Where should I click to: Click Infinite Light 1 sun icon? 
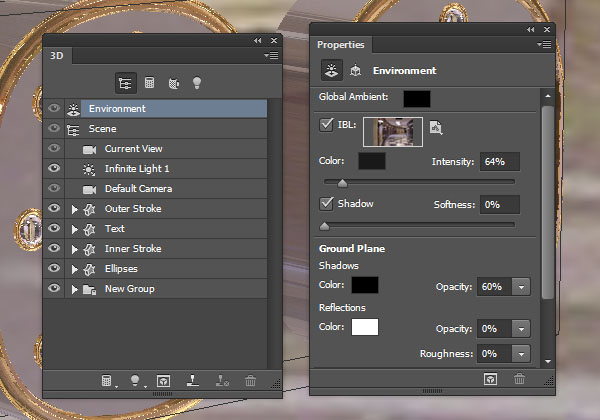(x=89, y=169)
